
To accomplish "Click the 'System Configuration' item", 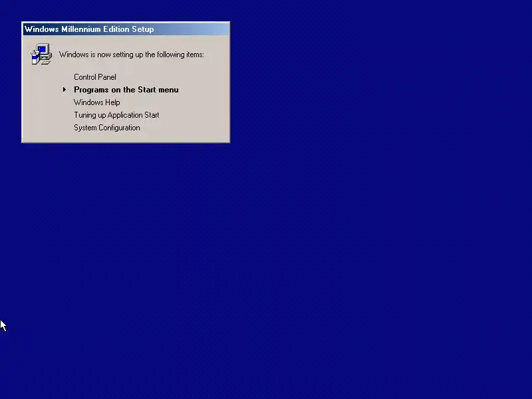I will pyautogui.click(x=107, y=128).
